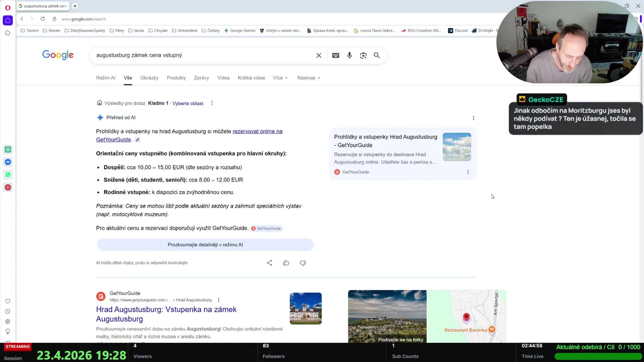Click the lightbulb icon in sidebar
This screenshot has height=362, width=644.
(8, 332)
